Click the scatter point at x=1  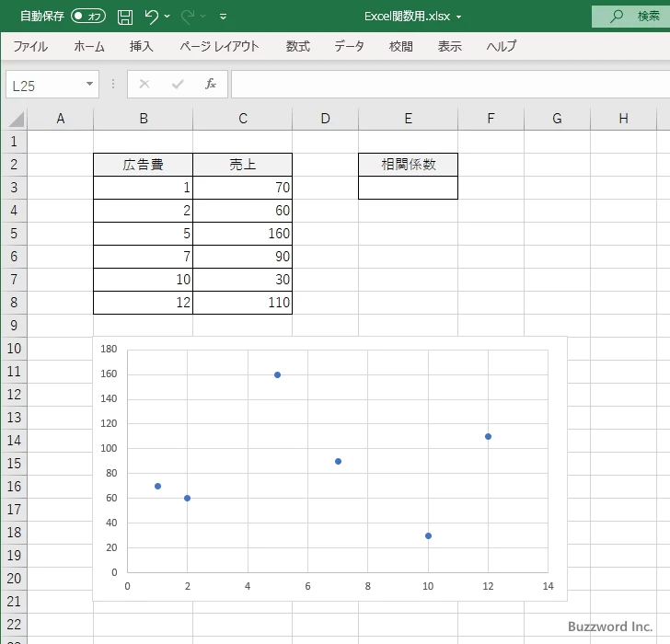coord(157,487)
